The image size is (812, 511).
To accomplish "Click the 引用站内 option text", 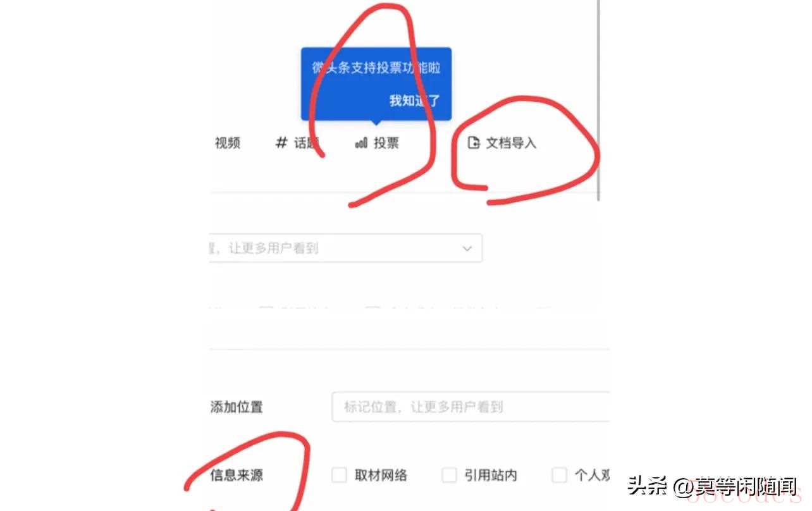I will point(491,475).
